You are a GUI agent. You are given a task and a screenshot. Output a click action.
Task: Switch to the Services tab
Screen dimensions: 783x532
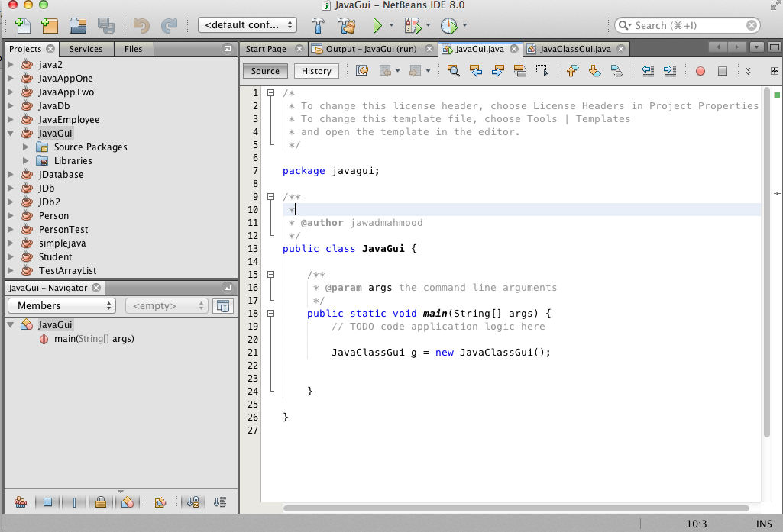tap(86, 49)
